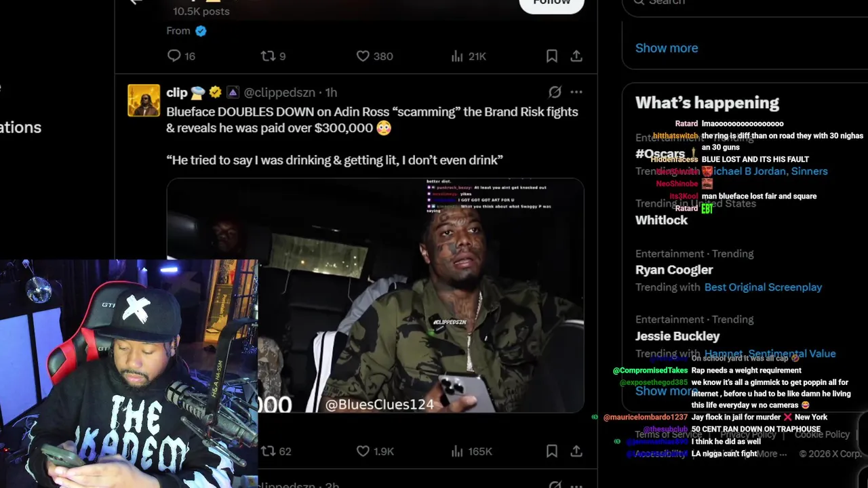Screen dimensions: 868x488
Task: Expand Show more above What's happening
Action: coord(667,48)
